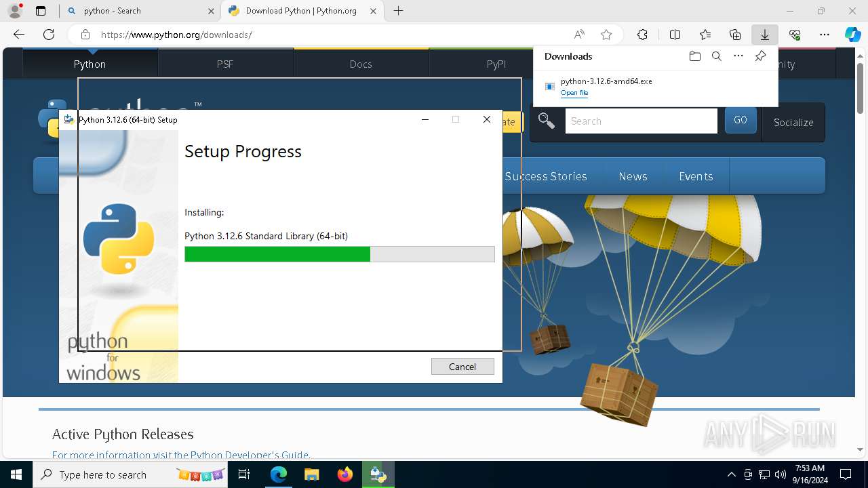Close the python - Search tab
Image resolution: width=868 pixels, height=488 pixels.
[x=210, y=11]
